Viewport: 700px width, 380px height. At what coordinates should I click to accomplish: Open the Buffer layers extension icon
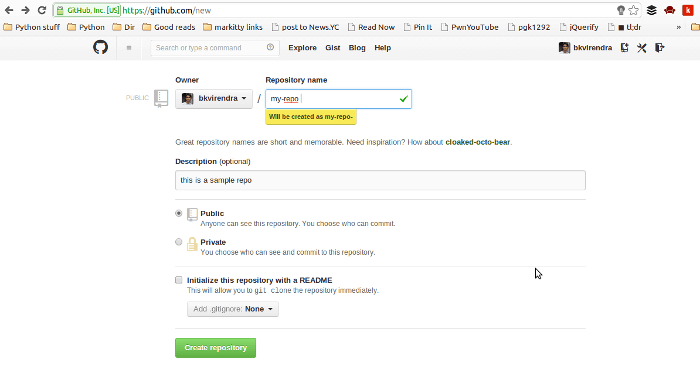(x=652, y=10)
